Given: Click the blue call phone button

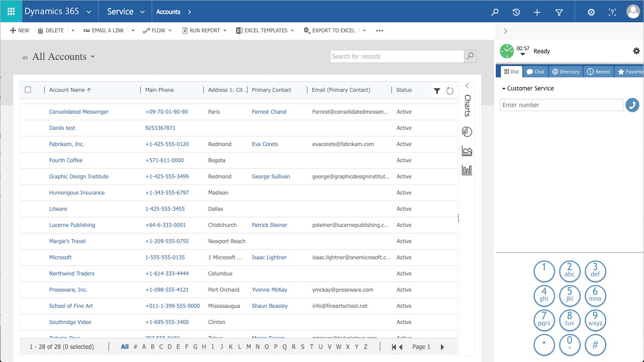Looking at the screenshot, I should point(632,105).
